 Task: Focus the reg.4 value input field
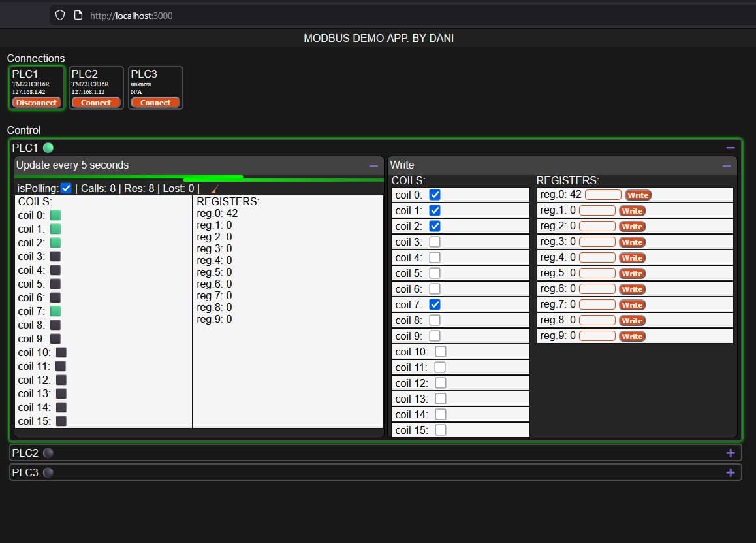[x=597, y=257]
